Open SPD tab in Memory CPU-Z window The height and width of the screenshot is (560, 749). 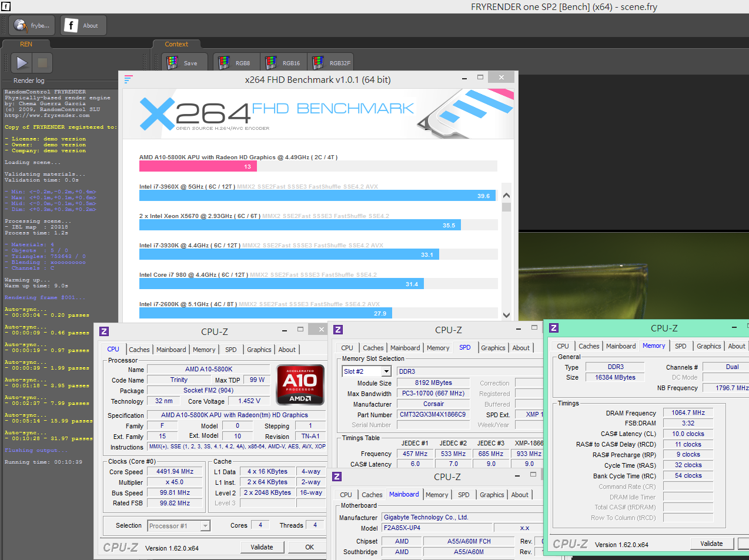(x=681, y=346)
